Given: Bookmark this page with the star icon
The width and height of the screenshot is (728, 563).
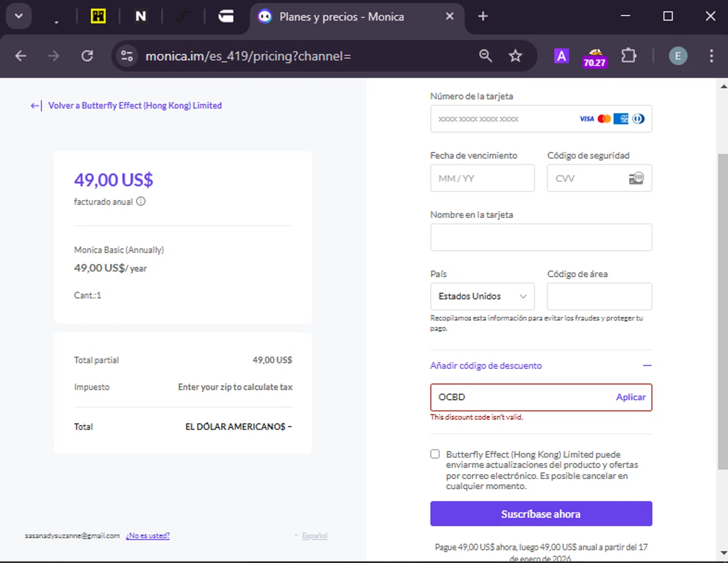Looking at the screenshot, I should click(x=515, y=56).
